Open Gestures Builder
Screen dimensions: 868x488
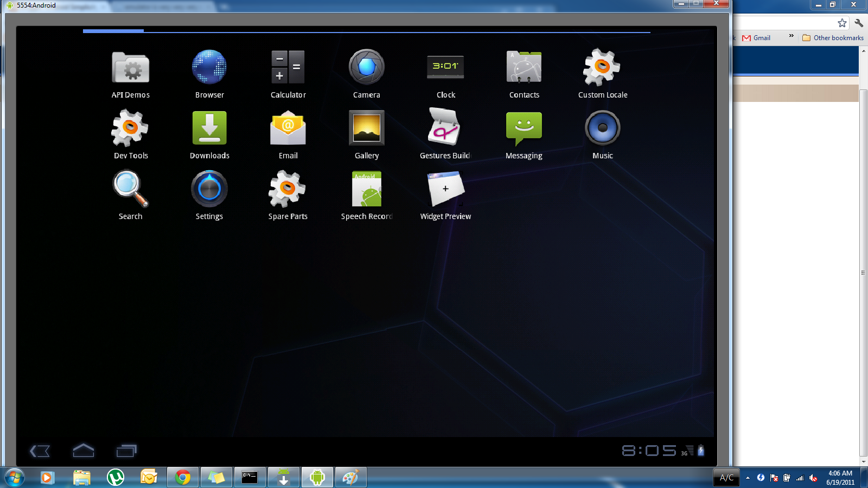click(x=445, y=127)
